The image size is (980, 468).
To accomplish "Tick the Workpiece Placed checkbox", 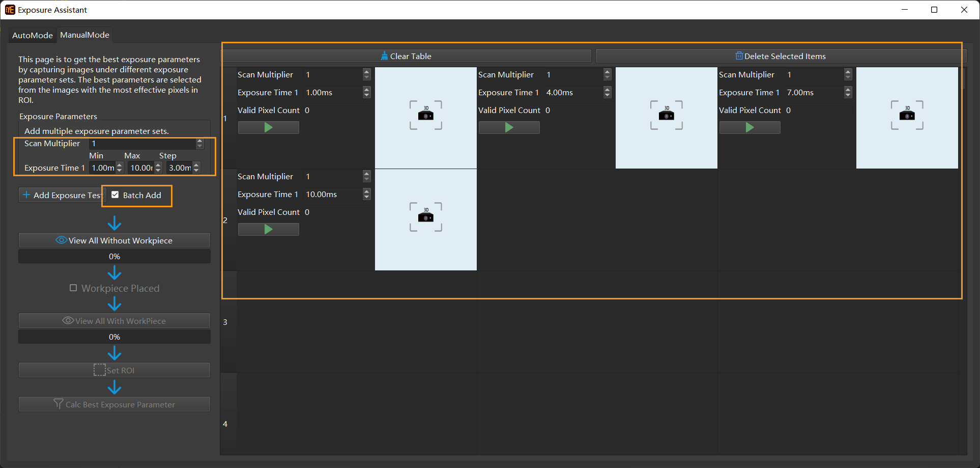I will [73, 288].
